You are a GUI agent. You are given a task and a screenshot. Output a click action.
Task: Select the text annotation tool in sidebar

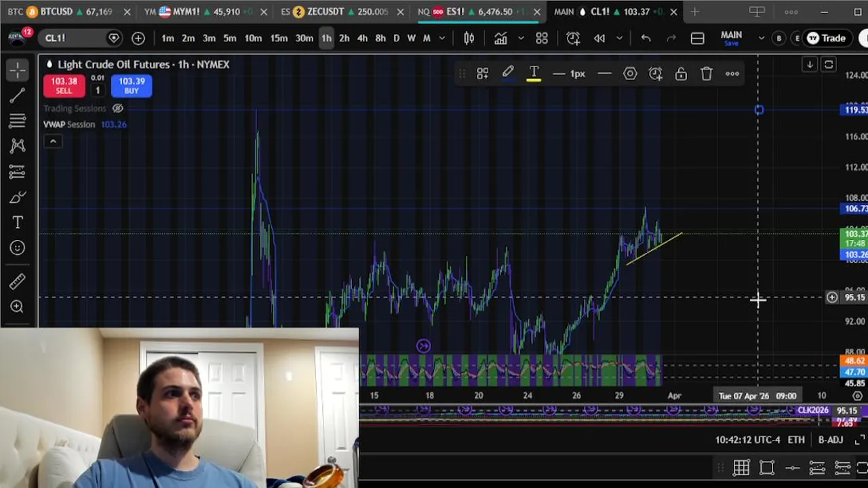18,222
